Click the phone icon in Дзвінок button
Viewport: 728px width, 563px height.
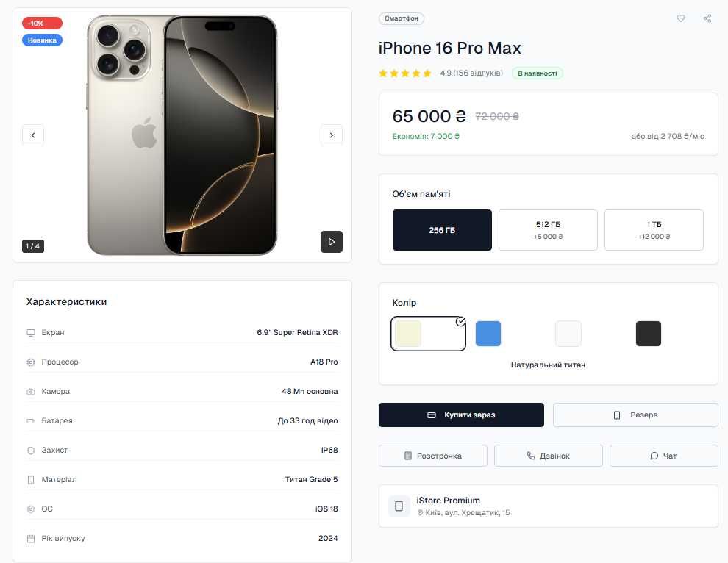(531, 456)
